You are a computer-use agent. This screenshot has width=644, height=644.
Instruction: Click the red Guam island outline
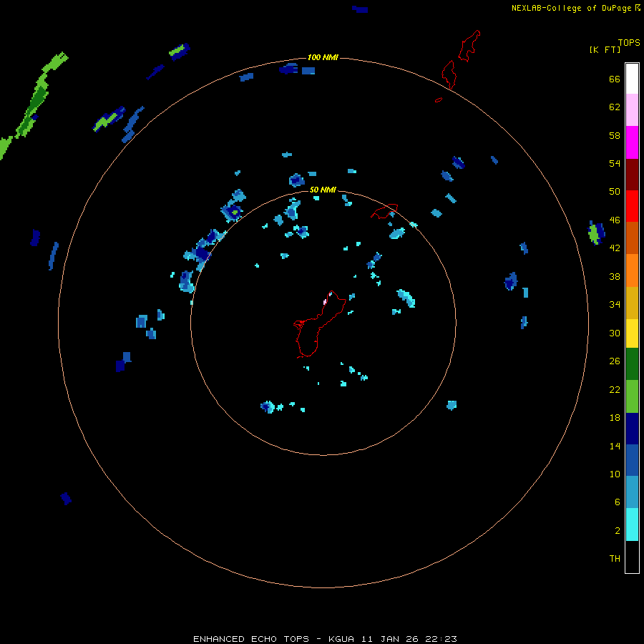pos(319,324)
